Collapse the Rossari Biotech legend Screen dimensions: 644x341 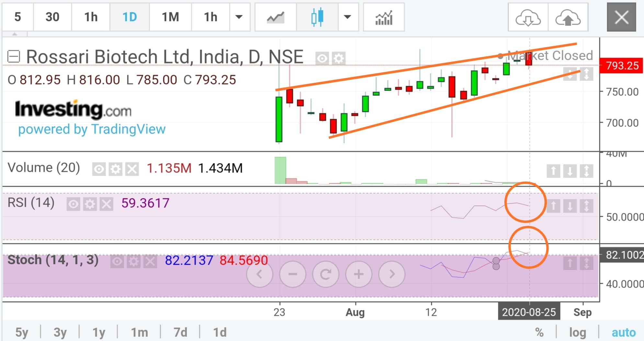click(x=14, y=57)
